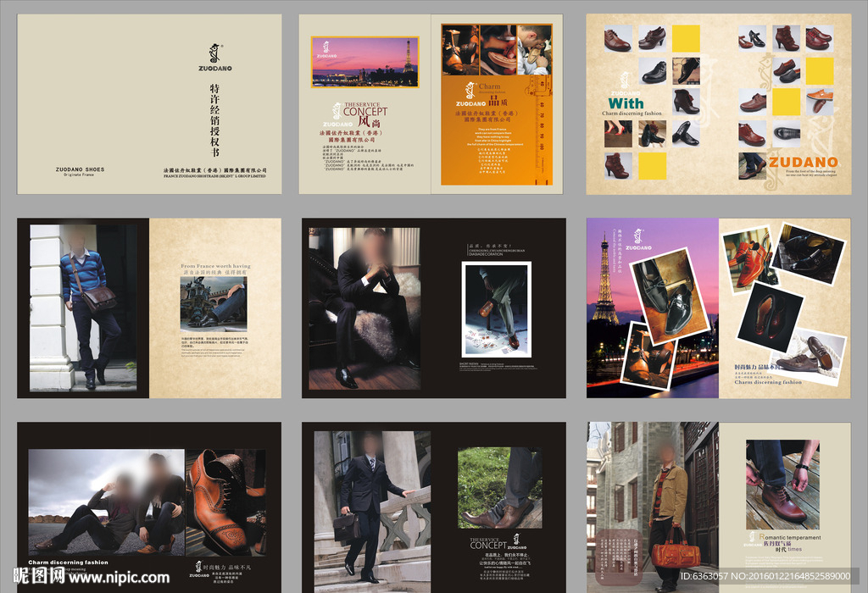The height and width of the screenshot is (593, 868).
Task: Open the tying brown boot laces photo
Action: (x=782, y=485)
